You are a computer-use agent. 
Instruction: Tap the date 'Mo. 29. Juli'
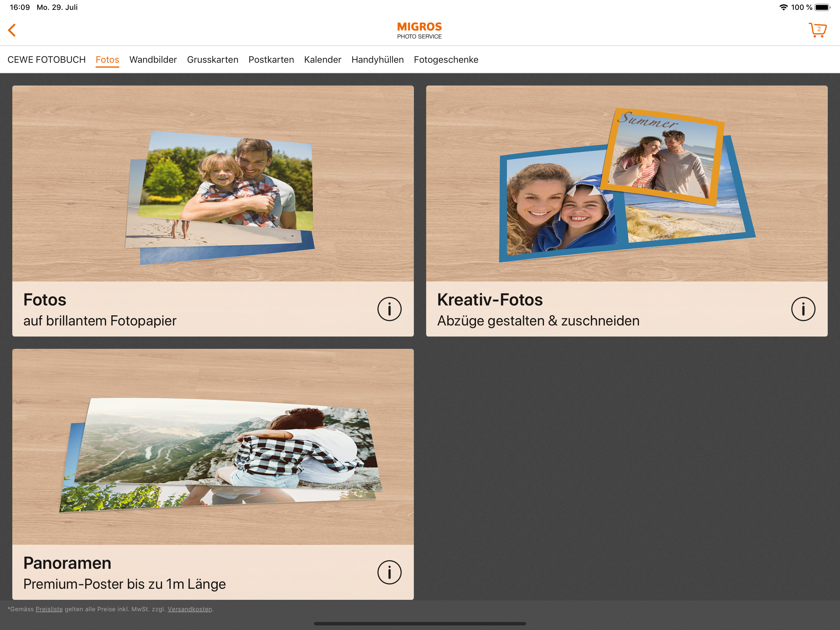57,7
